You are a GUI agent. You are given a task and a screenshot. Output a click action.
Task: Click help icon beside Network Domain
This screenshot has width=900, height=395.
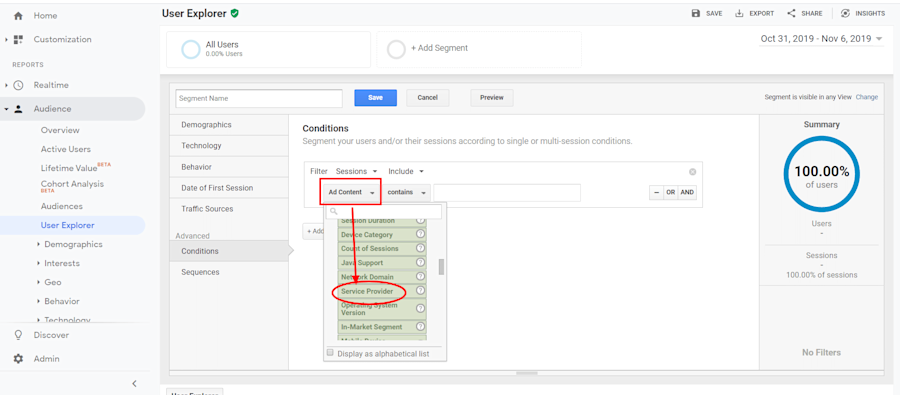[x=420, y=277]
